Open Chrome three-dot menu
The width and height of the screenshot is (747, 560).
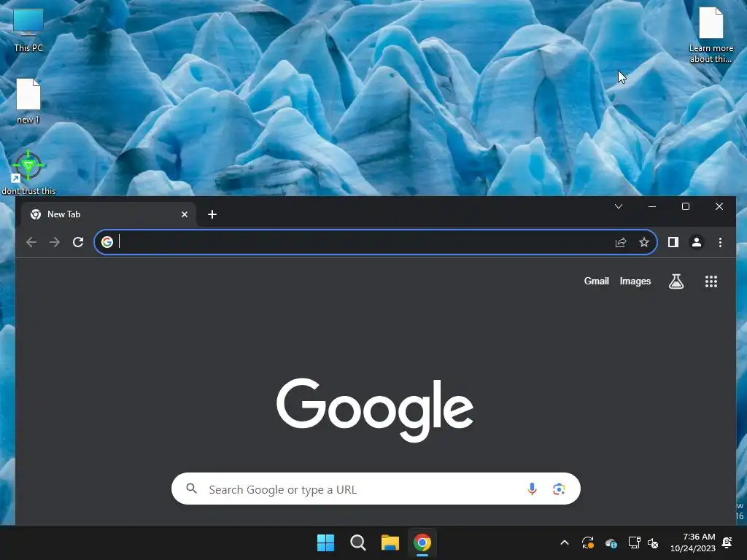point(720,242)
